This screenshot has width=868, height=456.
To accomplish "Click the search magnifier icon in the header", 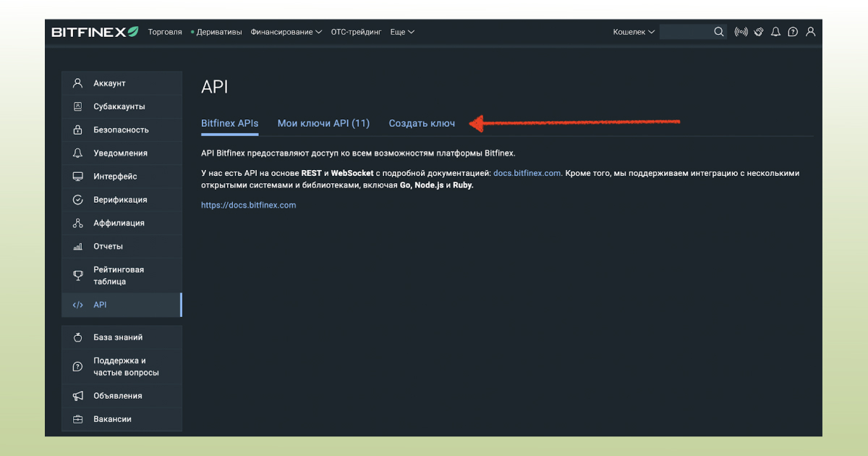I will (x=718, y=32).
